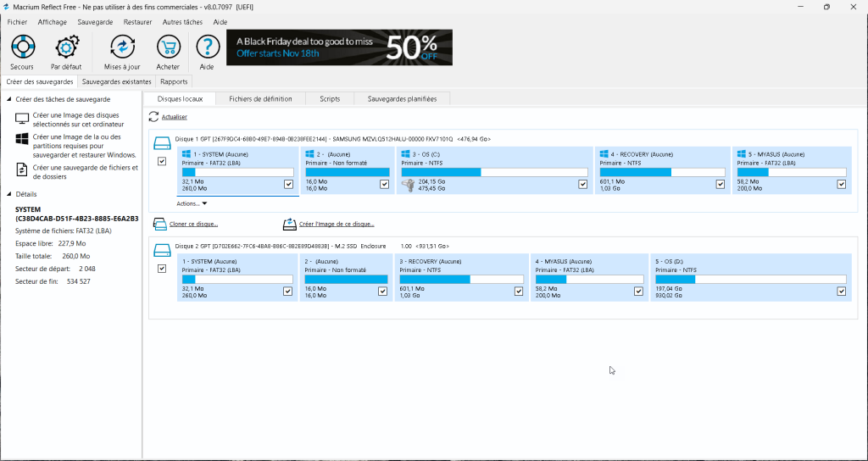The width and height of the screenshot is (868, 461).
Task: Collapse the Détails section
Action: pos(8,194)
